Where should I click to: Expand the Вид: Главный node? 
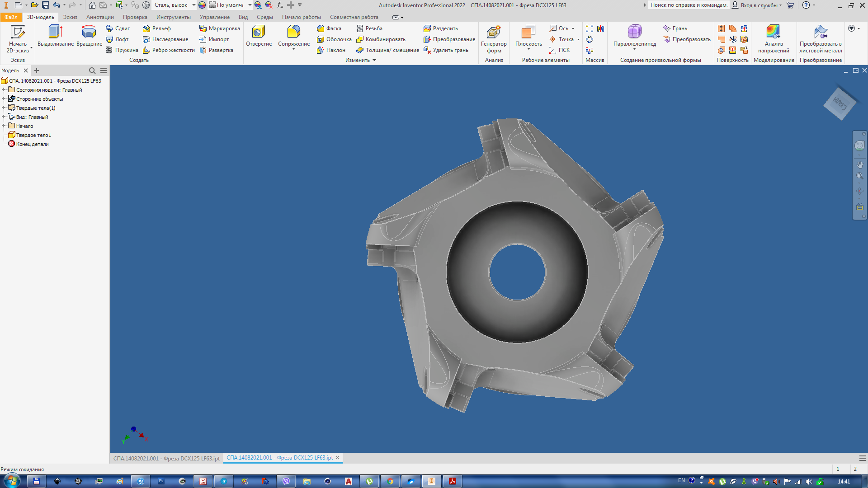[x=4, y=117]
